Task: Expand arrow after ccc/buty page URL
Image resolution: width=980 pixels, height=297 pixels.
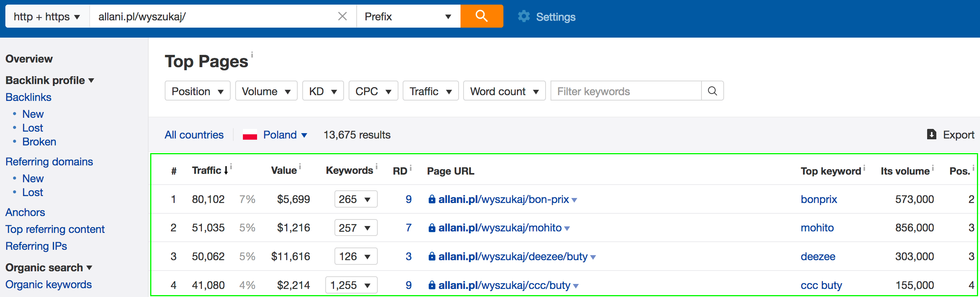Action: pyautogui.click(x=576, y=286)
